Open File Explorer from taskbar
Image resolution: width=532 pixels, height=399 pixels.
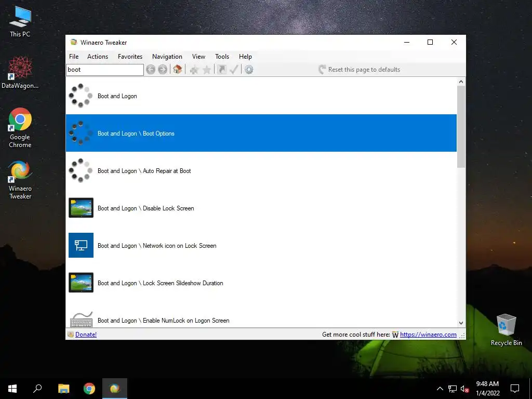[63, 389]
